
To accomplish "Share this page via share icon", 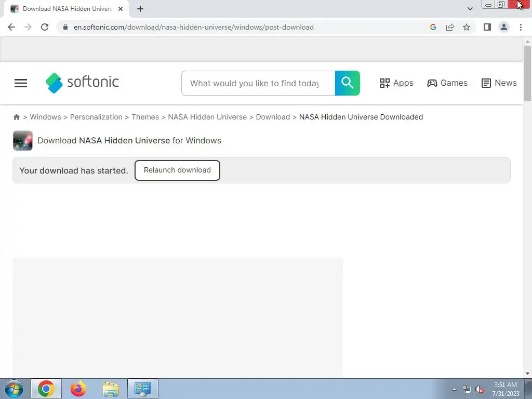I will pos(450,27).
